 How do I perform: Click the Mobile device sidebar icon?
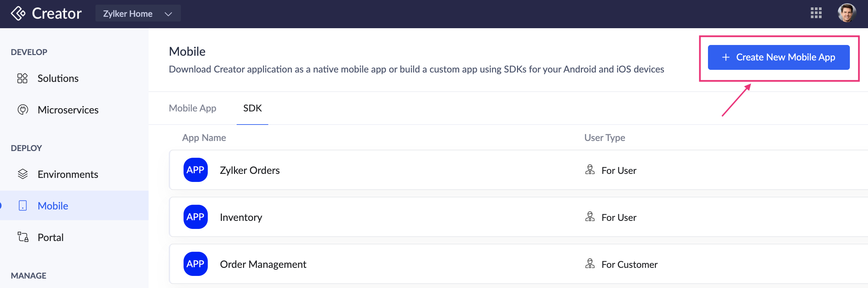23,205
